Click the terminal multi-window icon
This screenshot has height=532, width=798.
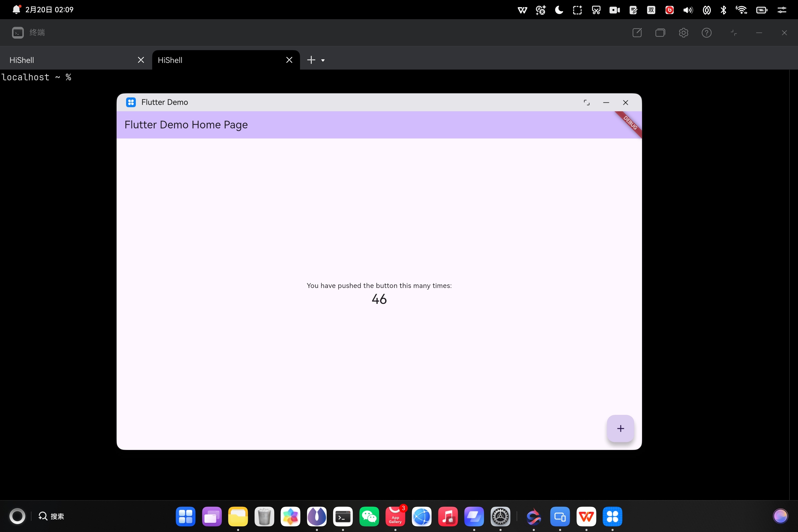[x=660, y=32]
